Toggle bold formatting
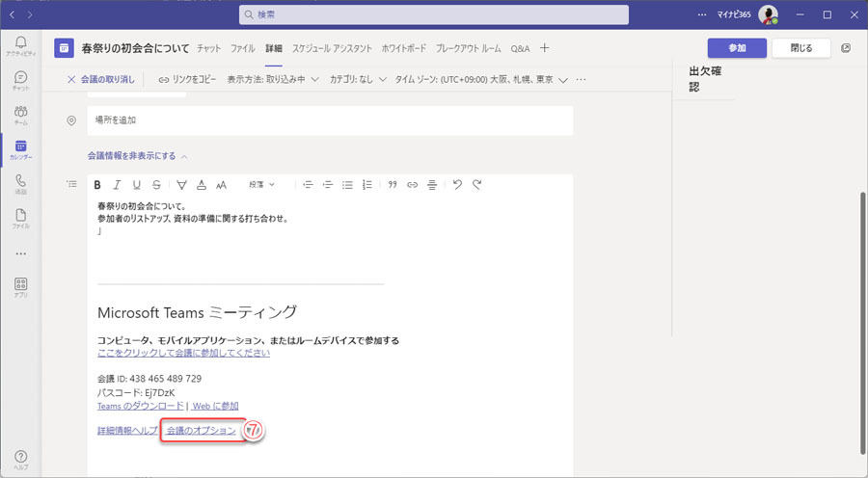 [97, 185]
